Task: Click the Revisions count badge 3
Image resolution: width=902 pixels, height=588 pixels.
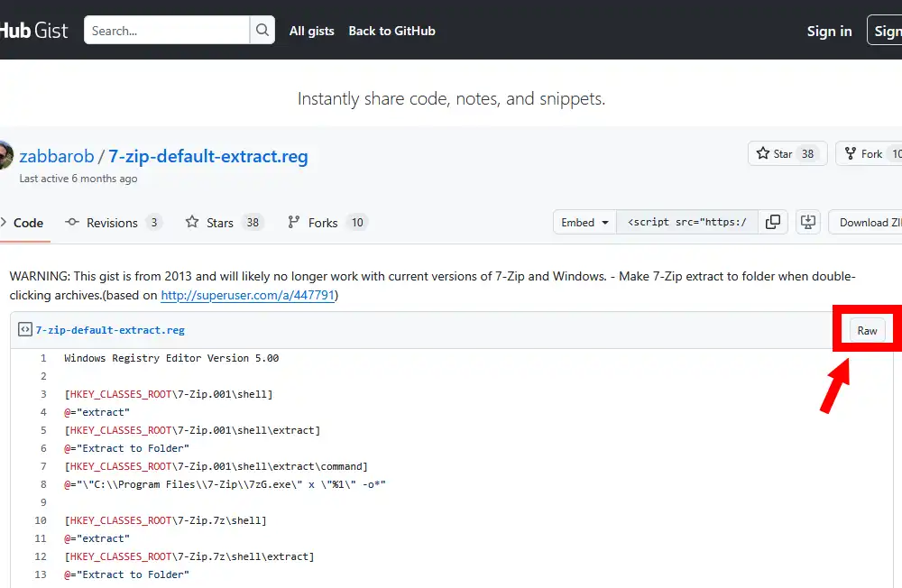Action: (153, 222)
